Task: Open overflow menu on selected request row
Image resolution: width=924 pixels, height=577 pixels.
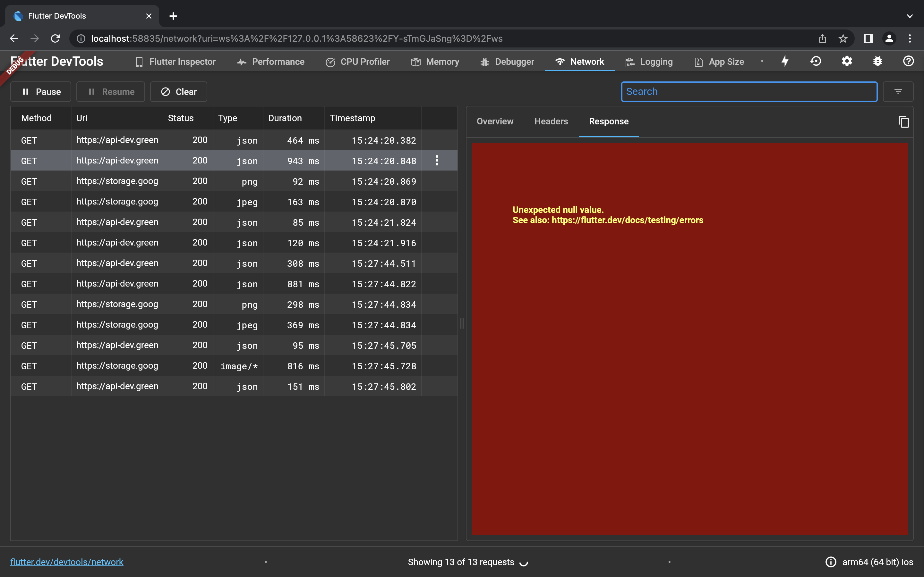Action: tap(436, 160)
